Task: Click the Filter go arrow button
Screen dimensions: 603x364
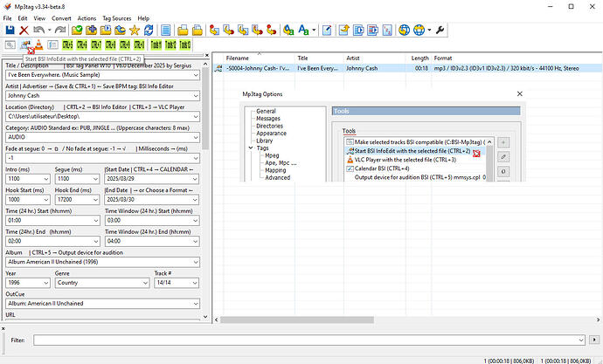Action: tap(594, 340)
